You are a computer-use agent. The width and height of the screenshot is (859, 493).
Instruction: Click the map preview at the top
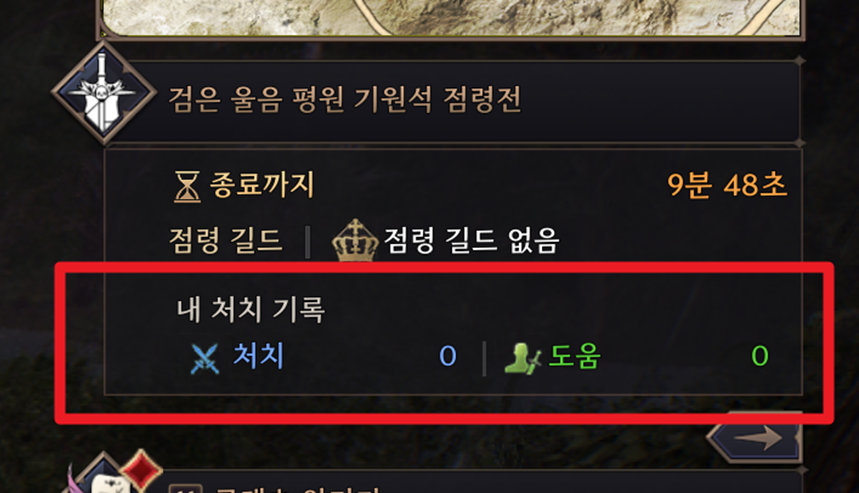(451, 18)
